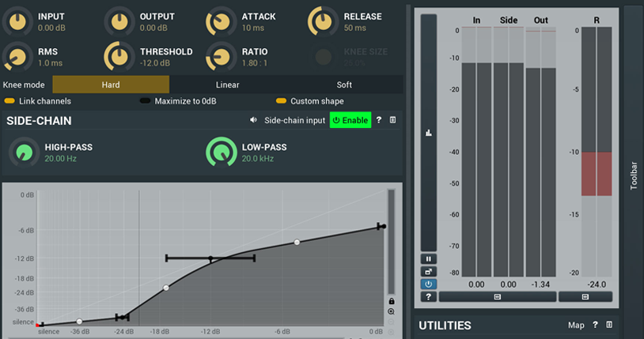644x339 pixels.
Task: Open the Utilities section help icon
Action: point(595,325)
